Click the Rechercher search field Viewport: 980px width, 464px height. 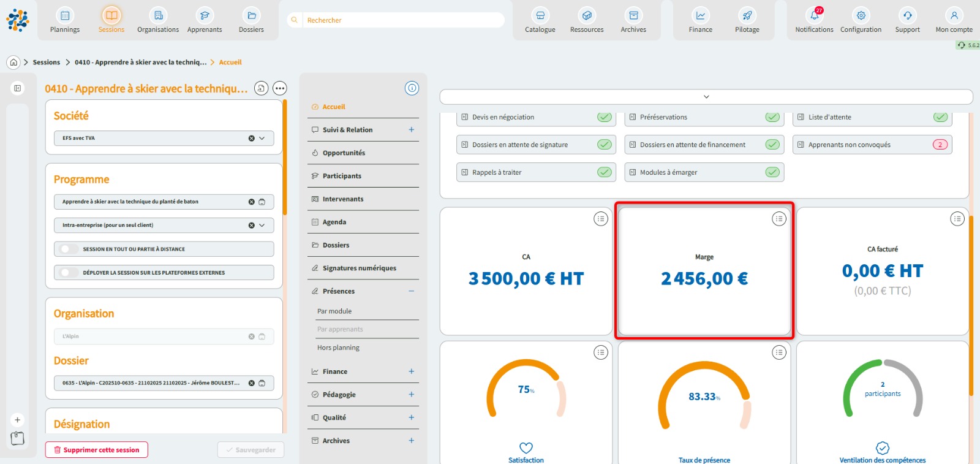pyautogui.click(x=401, y=20)
